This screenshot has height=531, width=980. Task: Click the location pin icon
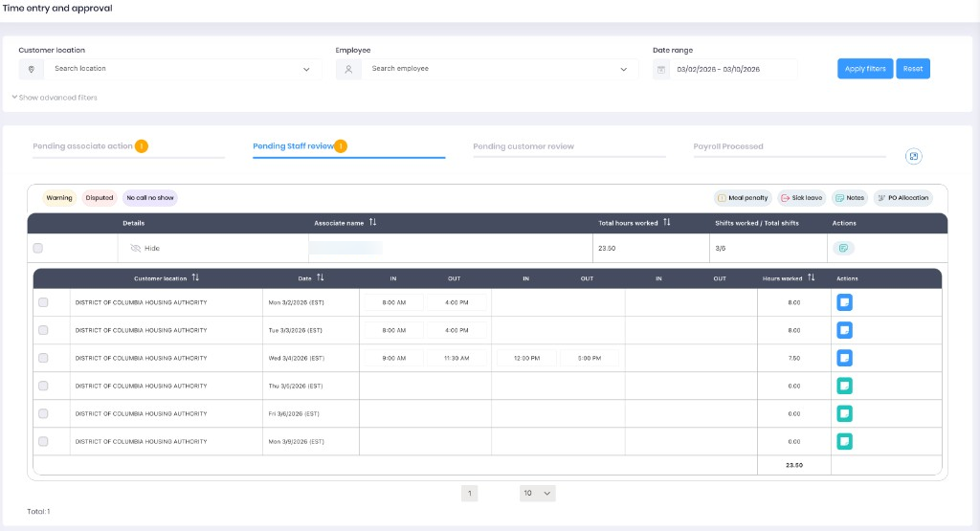(32, 69)
